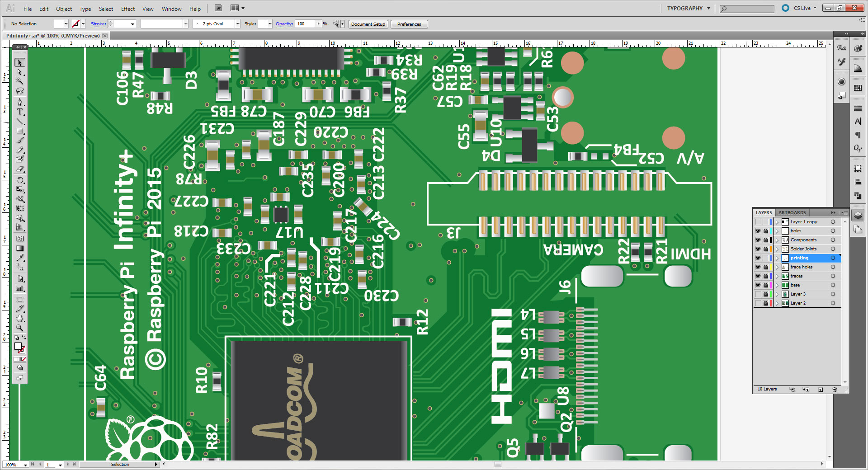Open the brush definition '2 pt. Oval' dropdown
Screen dimensions: 868x470
(237, 24)
